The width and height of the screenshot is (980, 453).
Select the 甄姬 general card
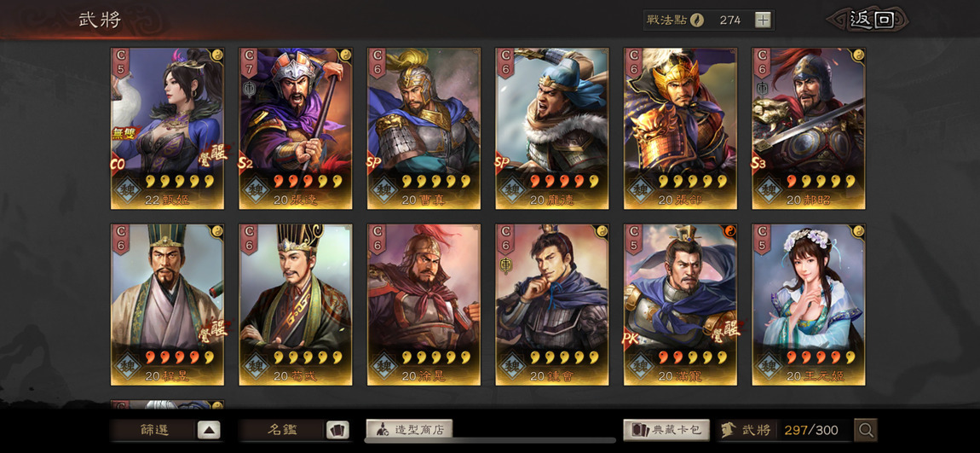[167, 128]
